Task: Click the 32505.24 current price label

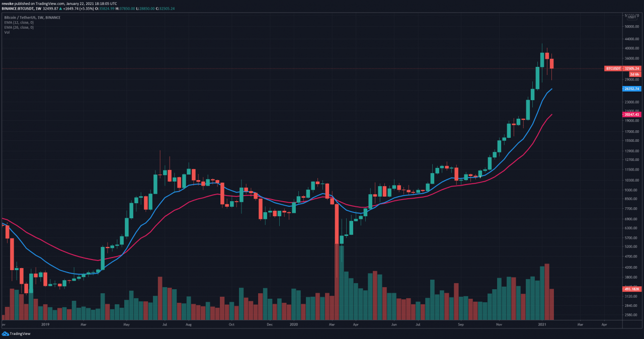Action: [x=632, y=68]
